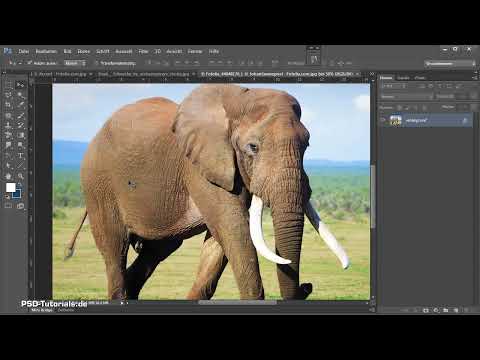Select the Zoom magnifier tool
480x360 pixels.
[20, 176]
